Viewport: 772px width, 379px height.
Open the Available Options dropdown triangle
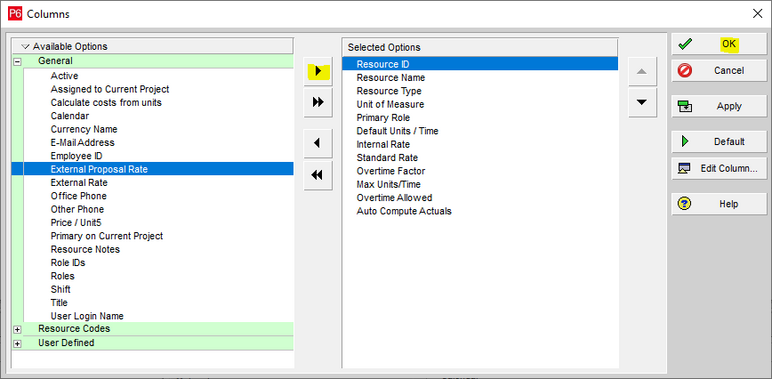[x=26, y=47]
